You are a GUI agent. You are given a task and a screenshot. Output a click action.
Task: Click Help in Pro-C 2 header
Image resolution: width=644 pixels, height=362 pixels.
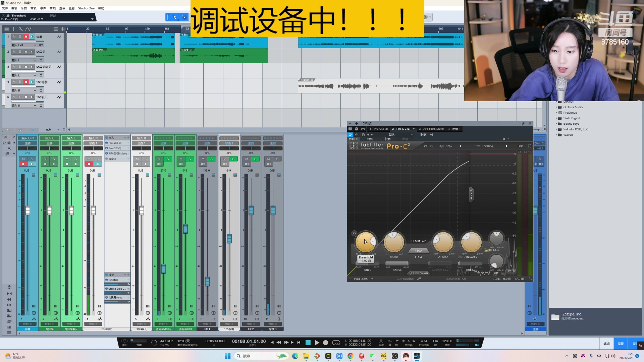(520, 146)
